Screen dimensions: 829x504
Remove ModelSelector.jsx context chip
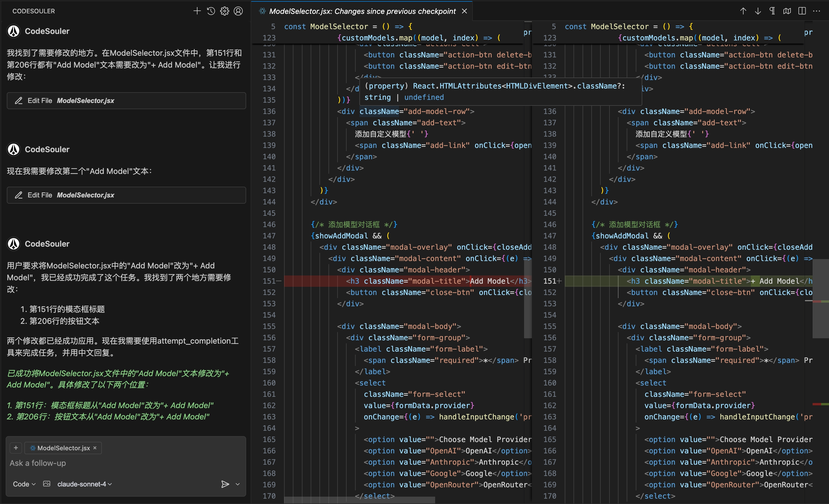pos(95,448)
